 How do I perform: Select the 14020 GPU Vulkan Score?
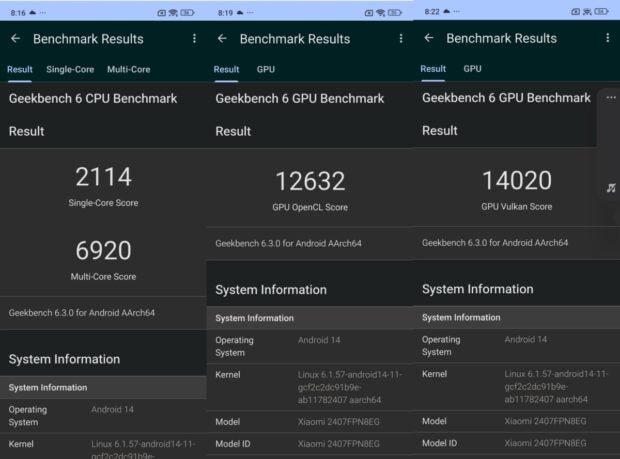point(516,182)
